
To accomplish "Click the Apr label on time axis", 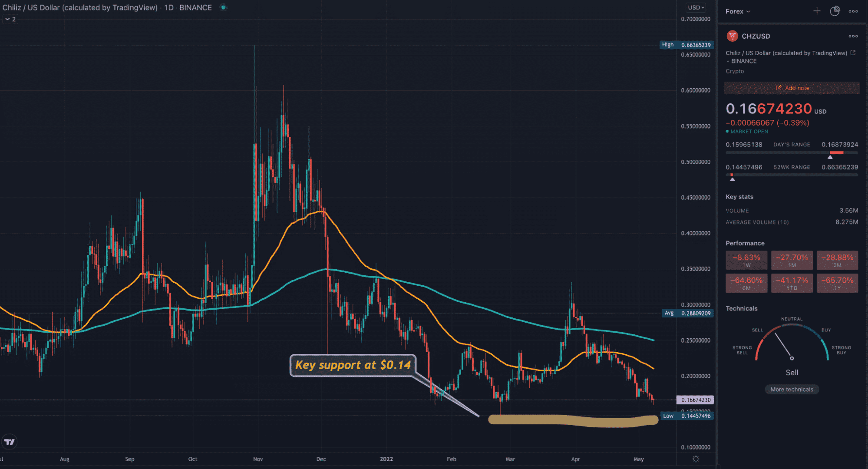I will 575,459.
